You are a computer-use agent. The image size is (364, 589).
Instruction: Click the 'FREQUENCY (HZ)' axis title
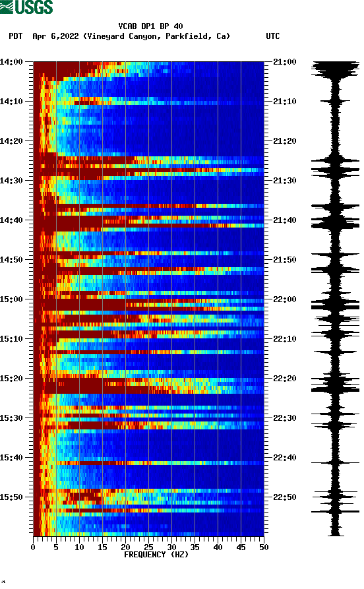pos(156,555)
